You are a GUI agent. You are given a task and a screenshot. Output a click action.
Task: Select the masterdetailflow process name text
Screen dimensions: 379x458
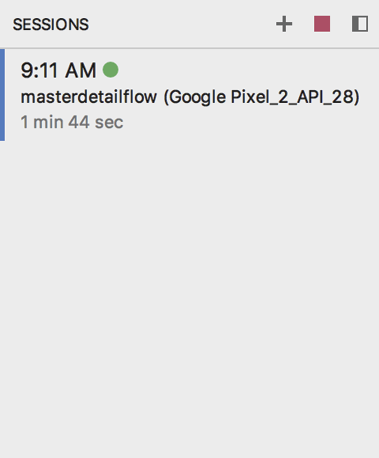89,97
